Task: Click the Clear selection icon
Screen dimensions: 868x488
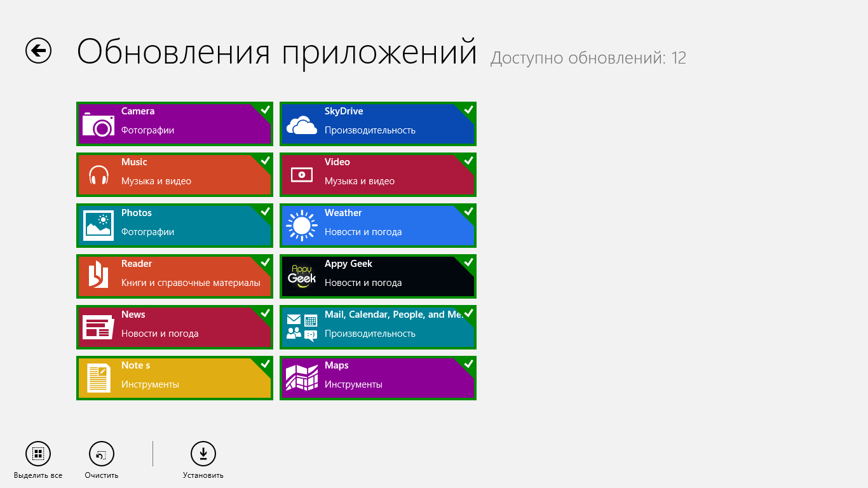Action: point(102,454)
